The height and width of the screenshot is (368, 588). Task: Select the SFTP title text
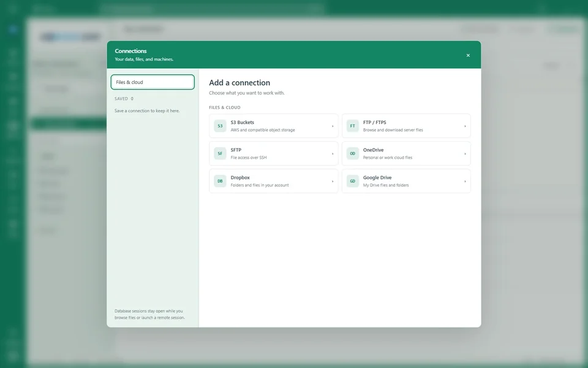coord(236,150)
